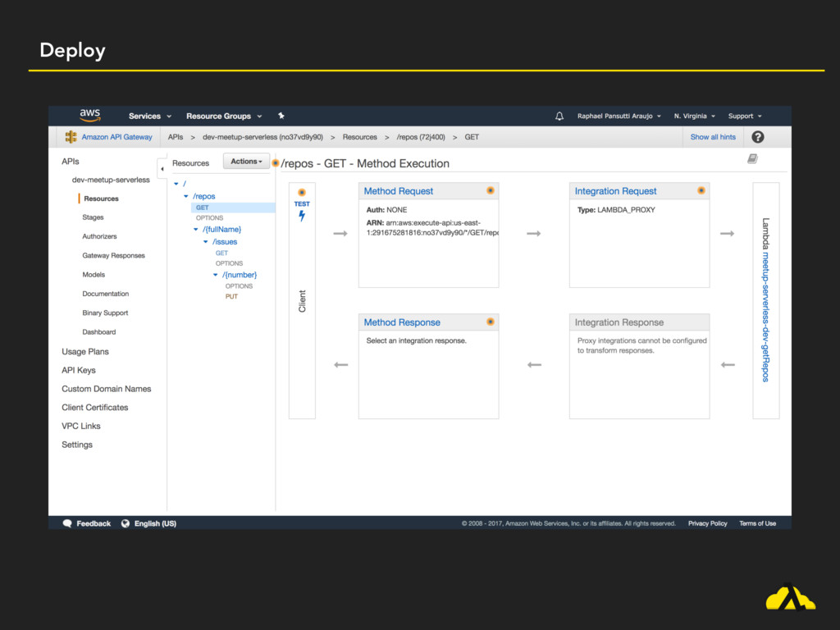This screenshot has width=840, height=630.
Task: Open the Services dropdown menu
Action: pos(149,116)
